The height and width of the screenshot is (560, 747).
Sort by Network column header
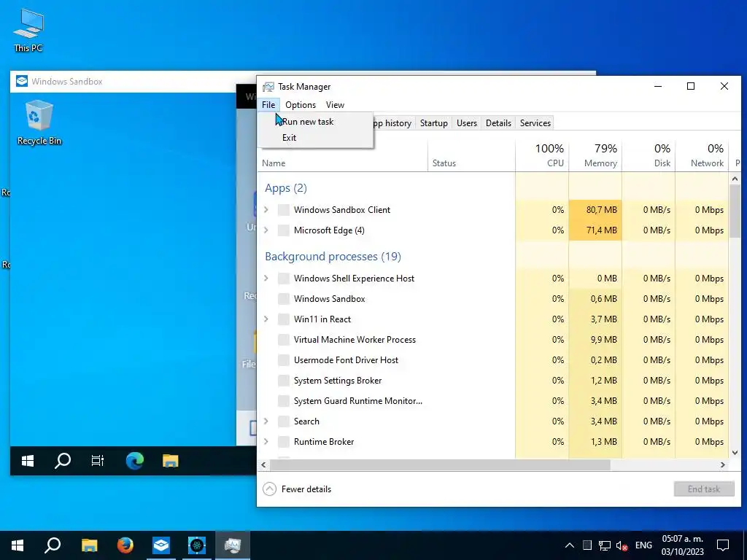point(703,156)
